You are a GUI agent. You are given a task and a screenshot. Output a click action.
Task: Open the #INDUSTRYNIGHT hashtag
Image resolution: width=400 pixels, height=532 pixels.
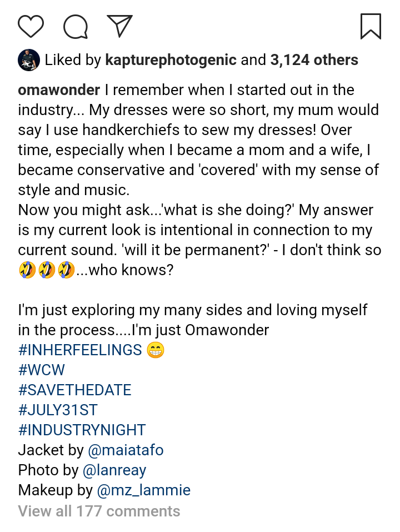point(82,430)
